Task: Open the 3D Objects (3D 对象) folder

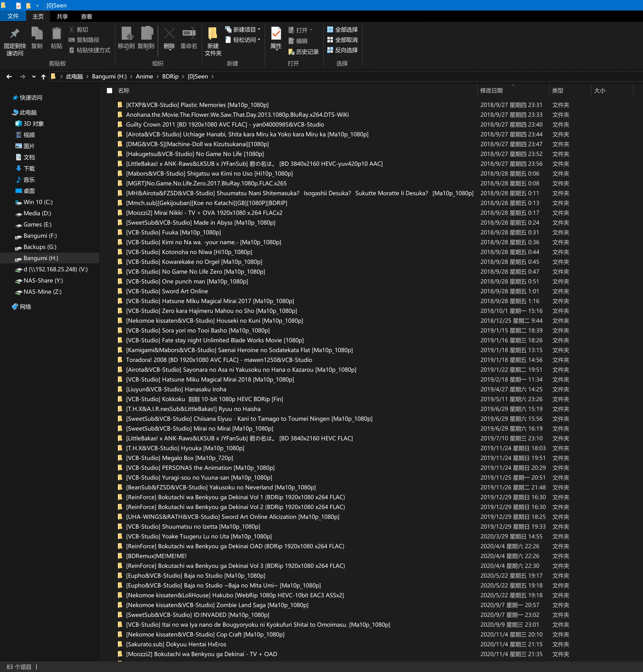Action: [29, 124]
